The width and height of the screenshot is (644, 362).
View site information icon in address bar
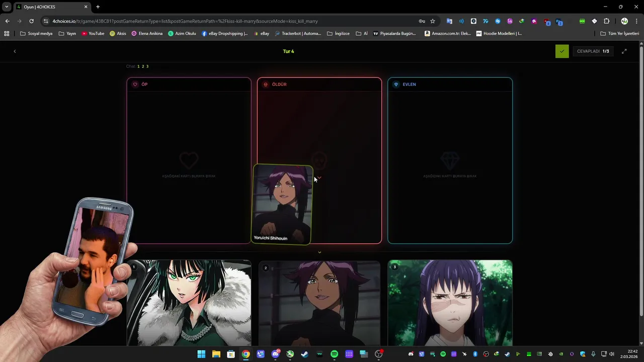[x=46, y=21]
